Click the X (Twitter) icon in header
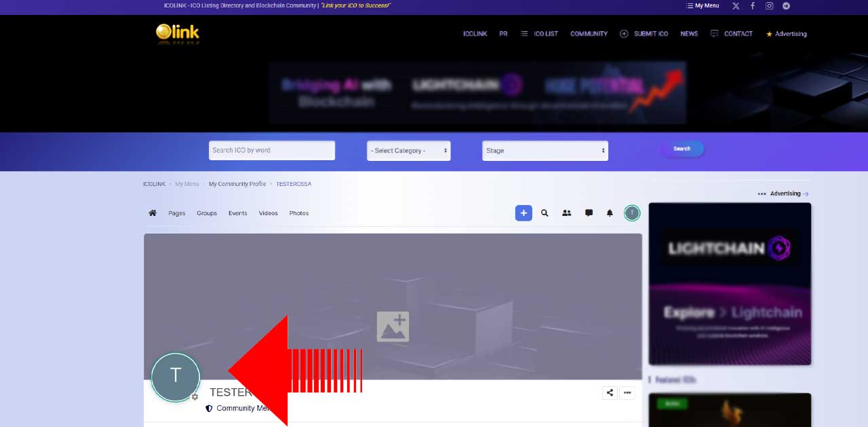The height and width of the screenshot is (427, 868). point(735,5)
